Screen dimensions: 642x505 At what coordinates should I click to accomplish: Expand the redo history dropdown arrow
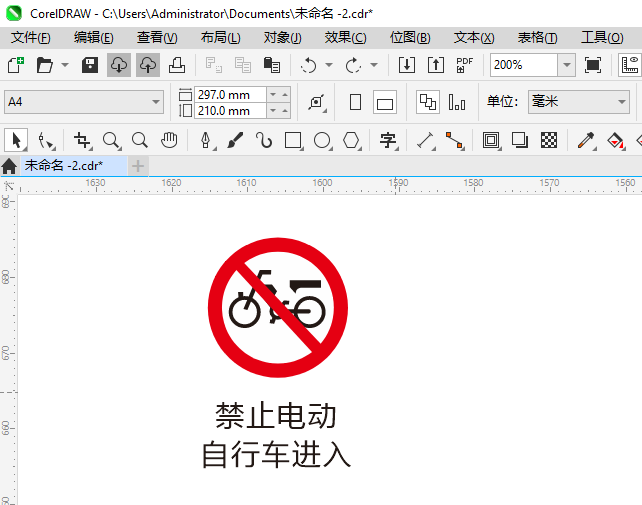point(374,65)
